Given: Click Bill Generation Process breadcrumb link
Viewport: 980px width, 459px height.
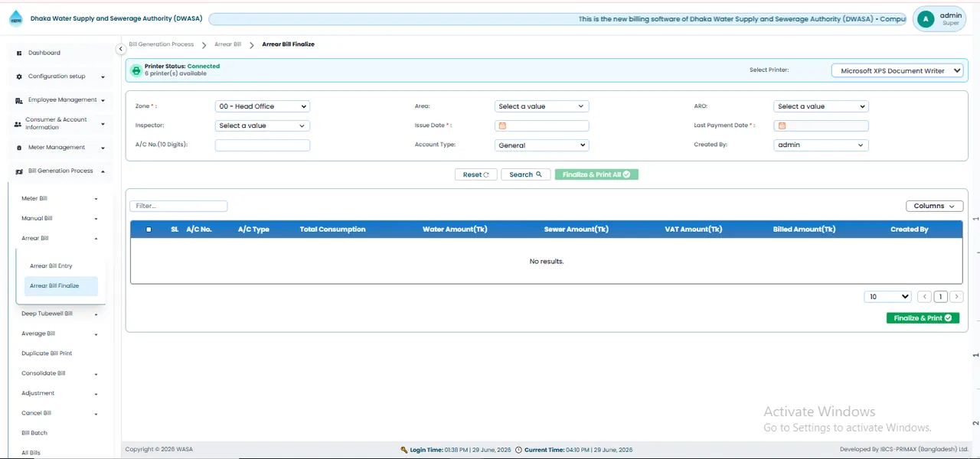Looking at the screenshot, I should coord(162,44).
